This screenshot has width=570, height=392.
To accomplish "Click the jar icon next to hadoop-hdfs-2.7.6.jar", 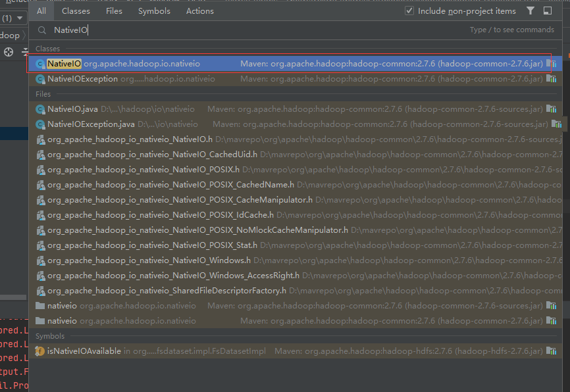I will pyautogui.click(x=552, y=351).
